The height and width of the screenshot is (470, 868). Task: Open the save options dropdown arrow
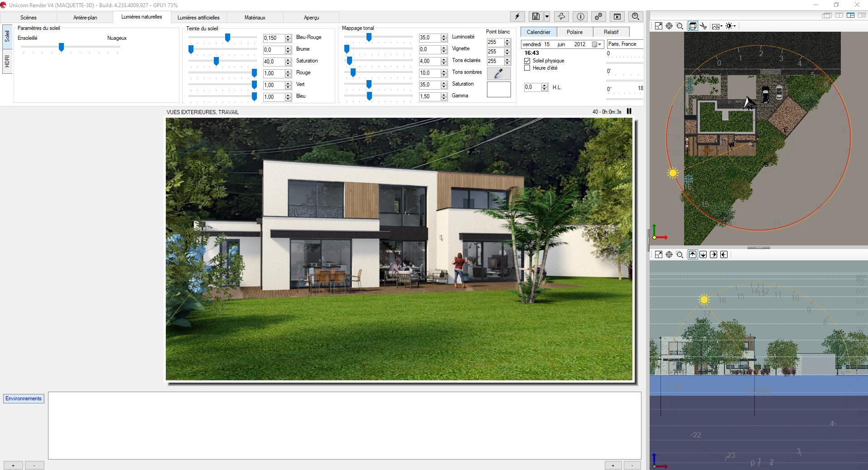(x=547, y=17)
